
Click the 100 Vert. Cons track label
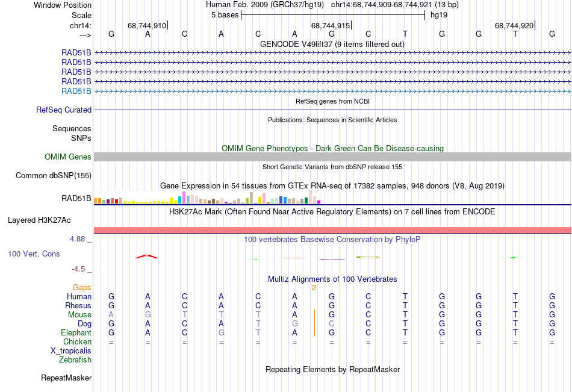coord(34,254)
